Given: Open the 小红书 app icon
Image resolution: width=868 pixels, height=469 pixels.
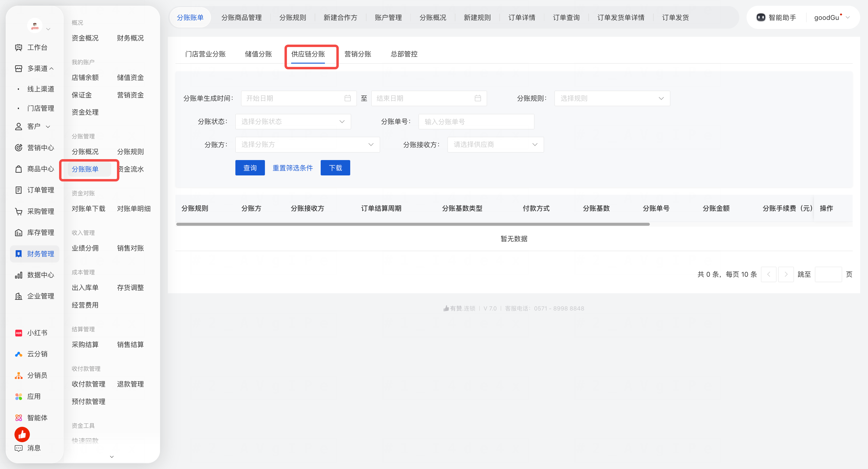Looking at the screenshot, I should pyautogui.click(x=18, y=333).
